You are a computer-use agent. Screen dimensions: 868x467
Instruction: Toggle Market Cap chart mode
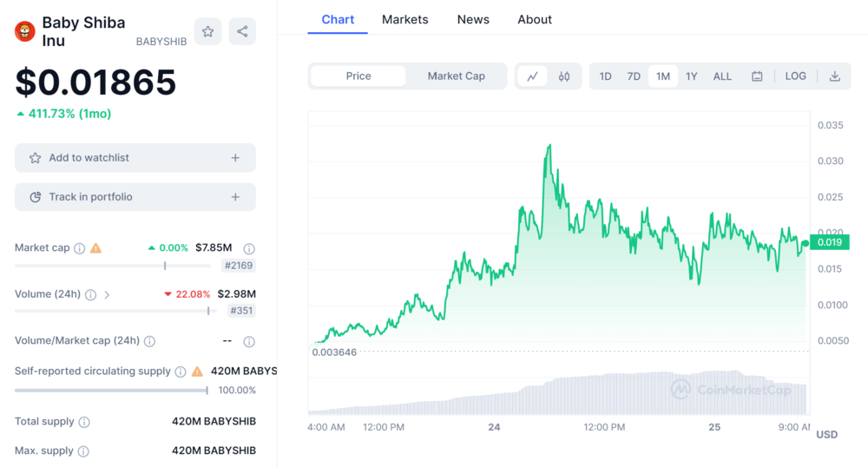(457, 76)
